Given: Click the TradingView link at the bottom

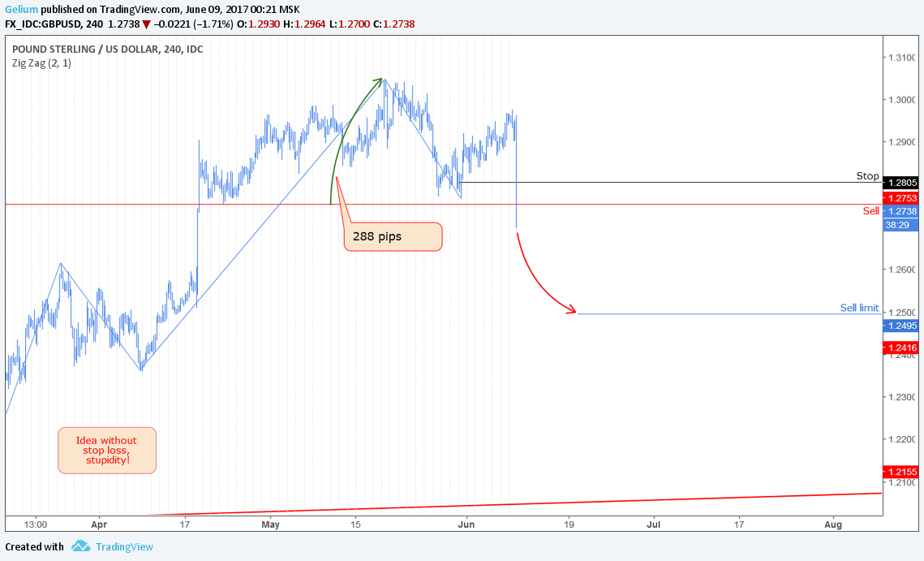Looking at the screenshot, I should coord(124,547).
